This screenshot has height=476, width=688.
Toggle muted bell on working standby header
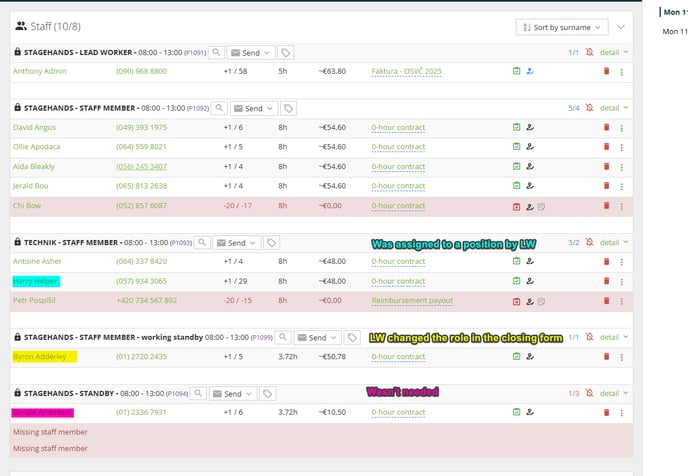coord(589,337)
